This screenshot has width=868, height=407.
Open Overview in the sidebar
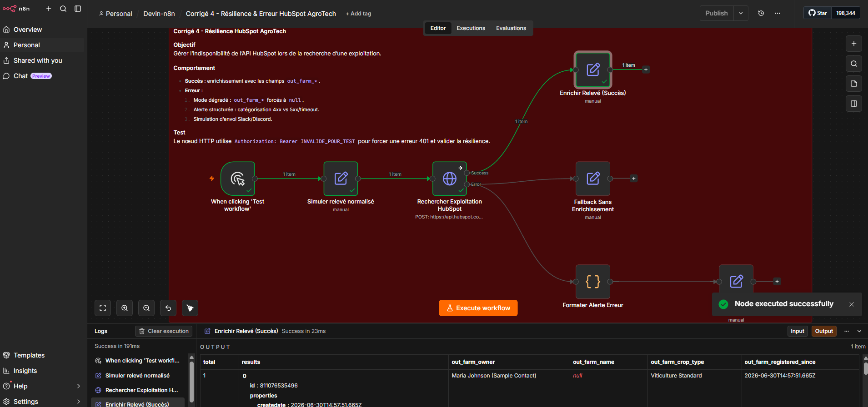43,30
